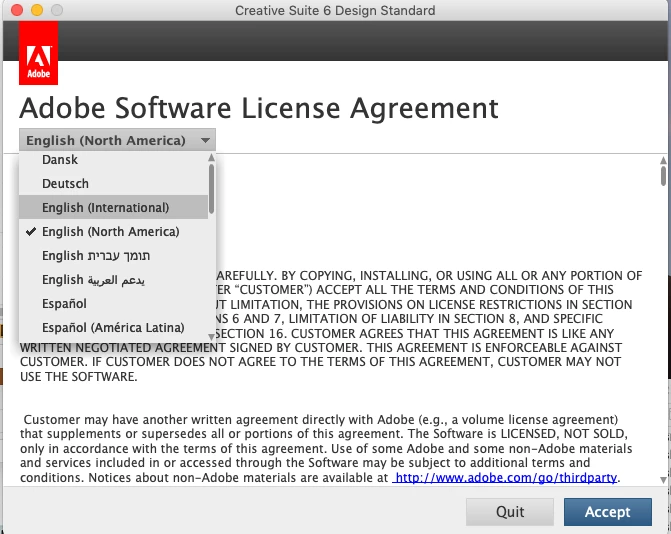Viewport: 671px width, 534px height.
Task: Click the language list scroll-down arrow
Action: [211, 337]
